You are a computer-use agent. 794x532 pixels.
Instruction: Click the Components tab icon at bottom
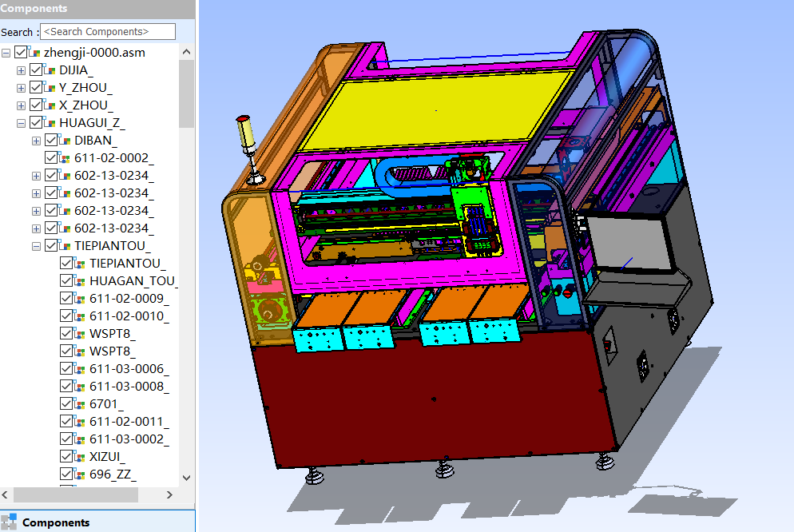point(10,522)
